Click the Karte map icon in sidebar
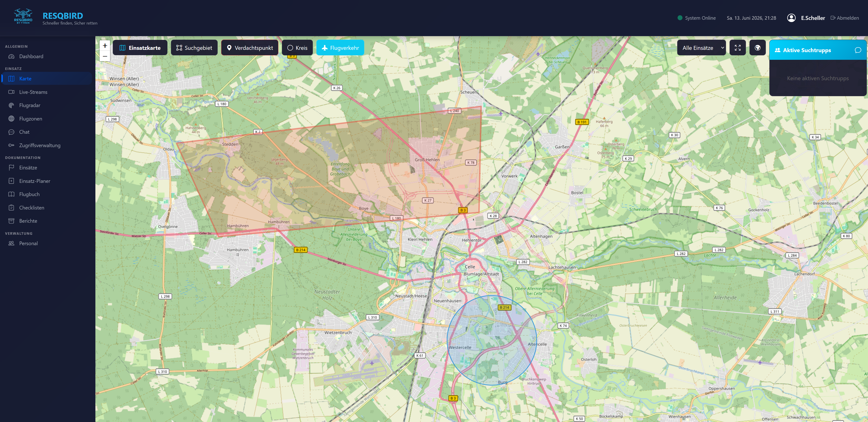868x422 pixels. click(11, 79)
